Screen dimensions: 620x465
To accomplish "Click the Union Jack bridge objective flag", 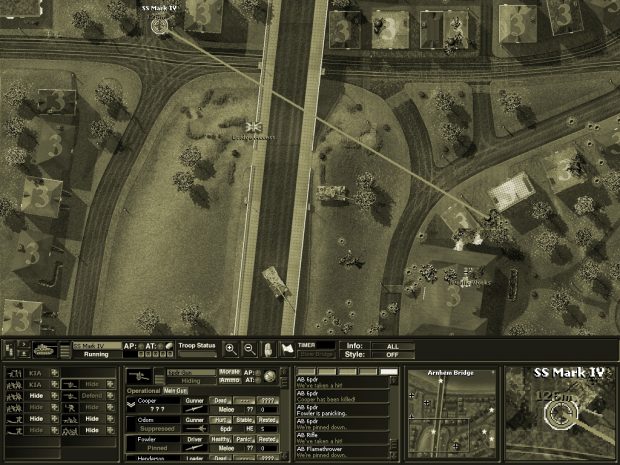I will (253, 127).
